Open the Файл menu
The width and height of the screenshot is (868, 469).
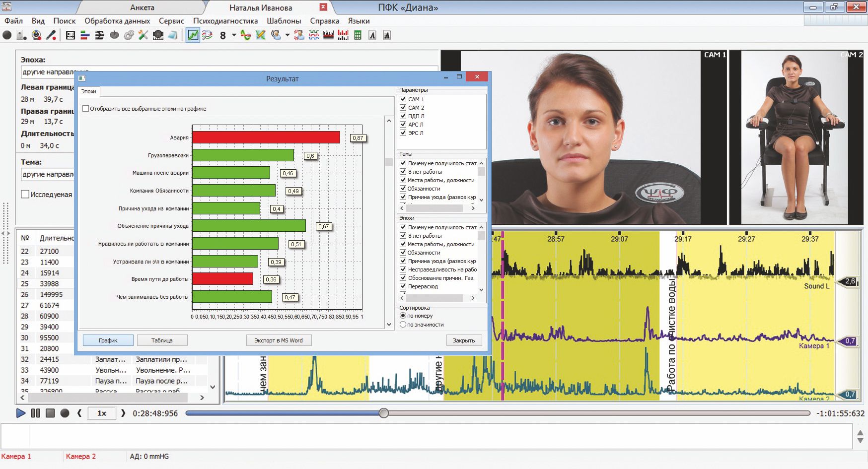pyautogui.click(x=13, y=21)
